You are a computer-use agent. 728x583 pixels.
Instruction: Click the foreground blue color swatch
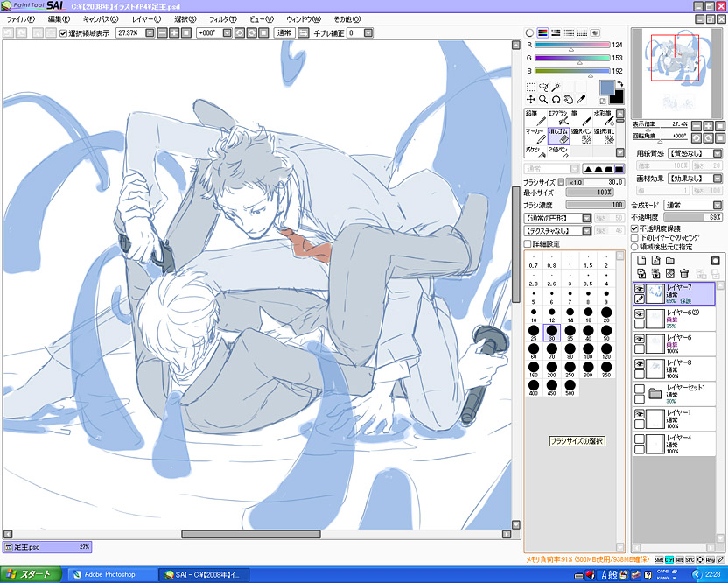[x=607, y=88]
